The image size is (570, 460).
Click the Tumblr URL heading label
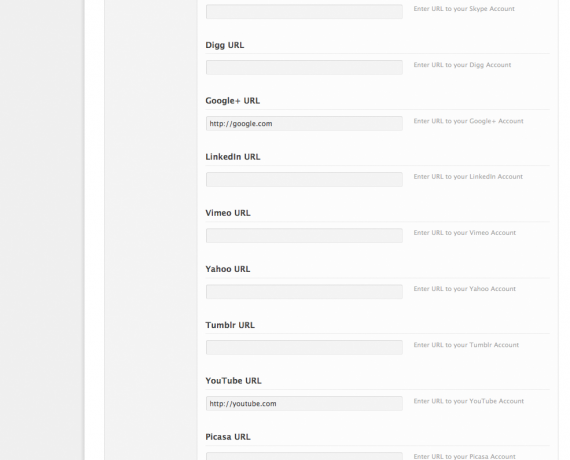pos(230,325)
